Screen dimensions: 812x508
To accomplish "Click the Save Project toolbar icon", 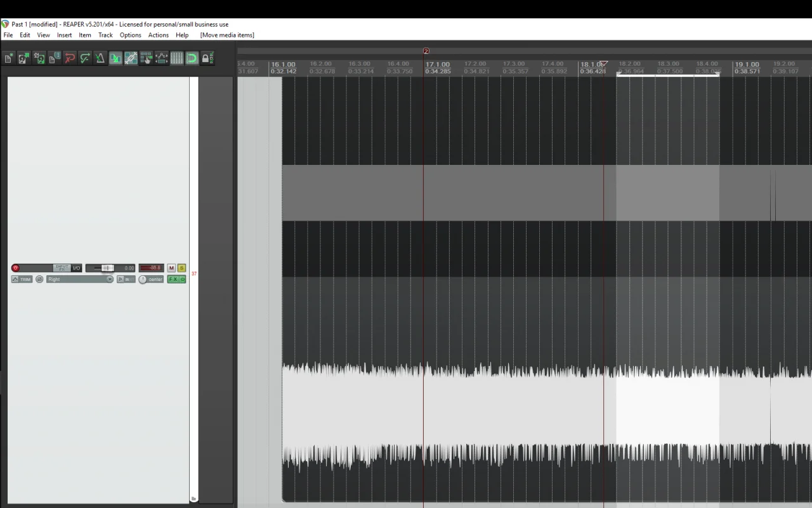I will click(39, 58).
